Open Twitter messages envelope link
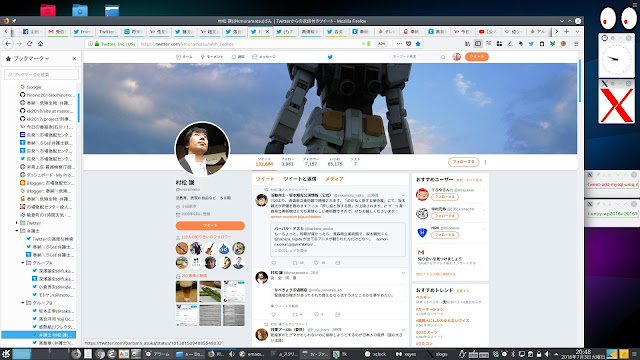Viewport: 640px width, 360px height. (264, 57)
